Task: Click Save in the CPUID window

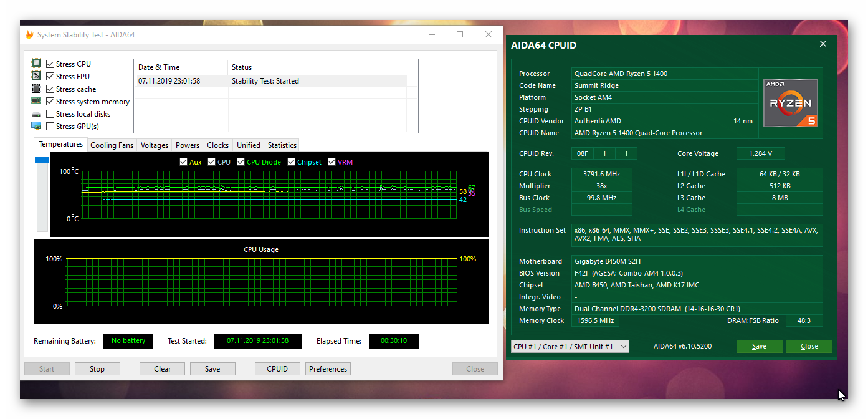Action: [x=759, y=346]
